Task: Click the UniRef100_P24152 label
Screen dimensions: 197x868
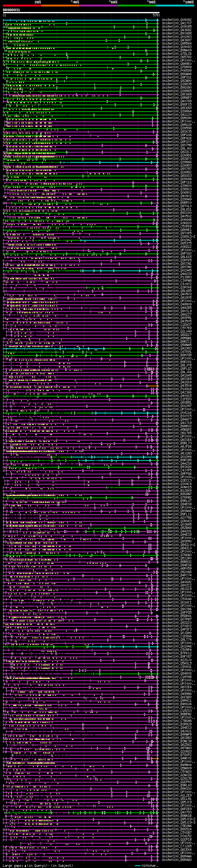Action: pos(177,836)
